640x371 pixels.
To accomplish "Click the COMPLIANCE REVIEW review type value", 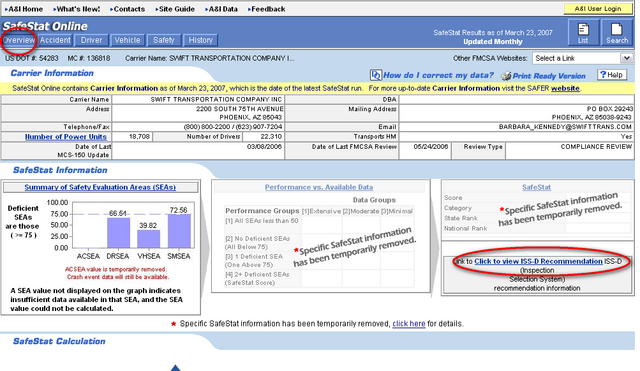I will tap(596, 147).
